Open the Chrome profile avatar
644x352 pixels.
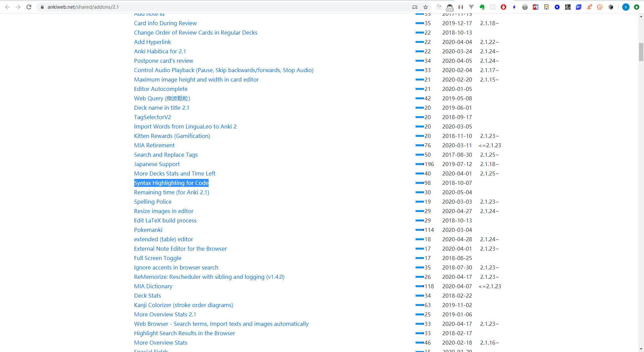tap(626, 7)
